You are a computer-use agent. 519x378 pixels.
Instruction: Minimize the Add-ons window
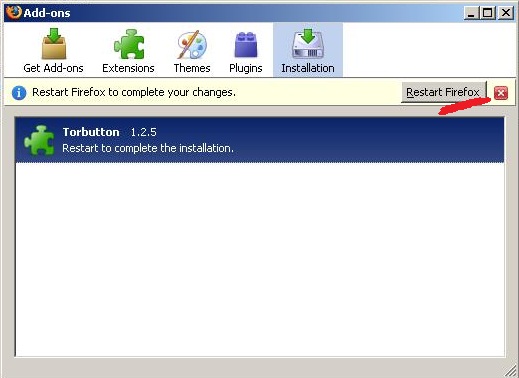[x=471, y=13]
